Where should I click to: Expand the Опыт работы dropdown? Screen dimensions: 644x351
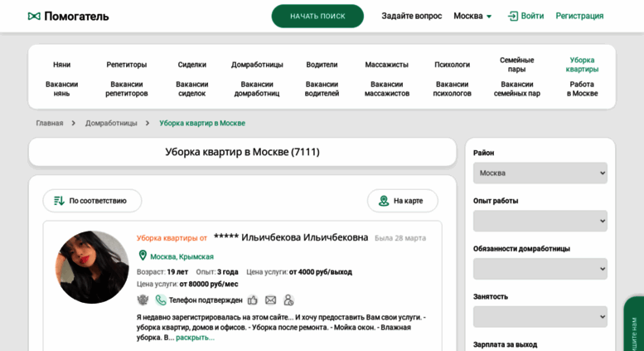tap(540, 221)
